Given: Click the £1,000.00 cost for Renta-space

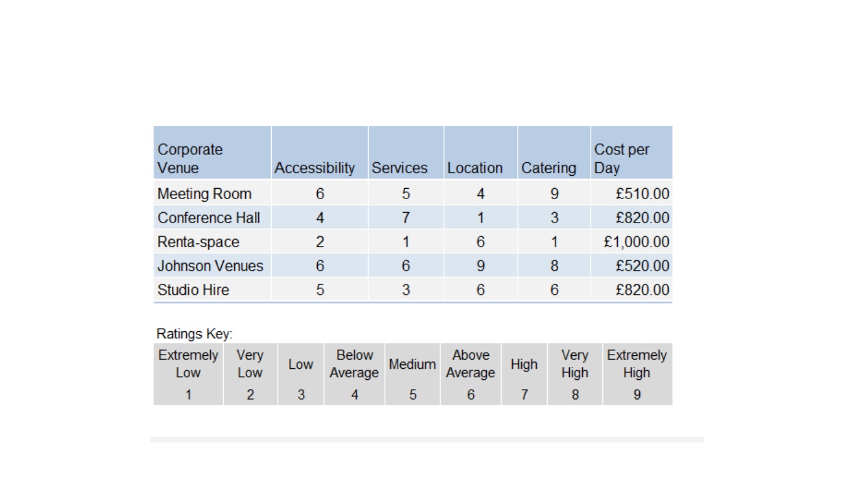Looking at the screenshot, I should pyautogui.click(x=636, y=242).
